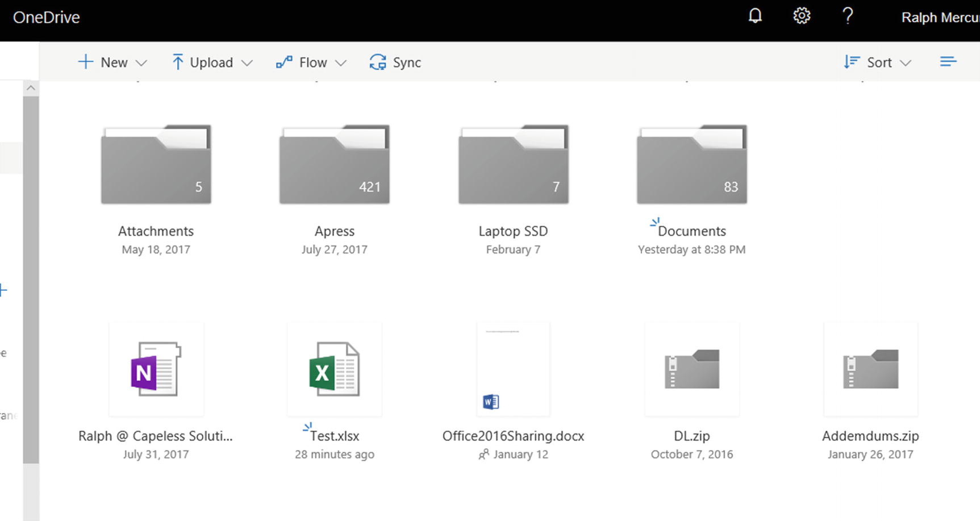Viewport: 980px width, 521px height.
Task: Open the Test.xlsx Excel icon
Action: click(x=335, y=369)
